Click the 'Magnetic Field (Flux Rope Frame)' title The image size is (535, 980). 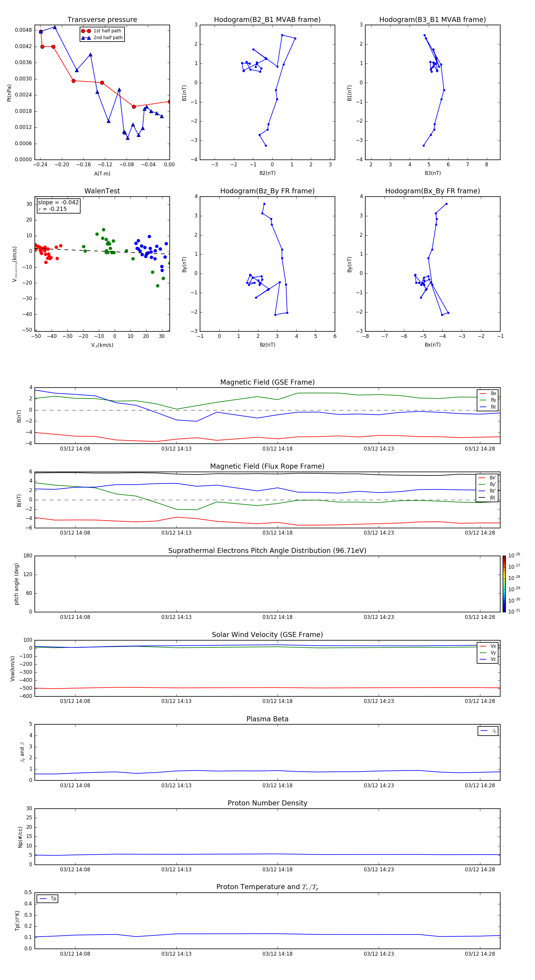[x=267, y=467]
